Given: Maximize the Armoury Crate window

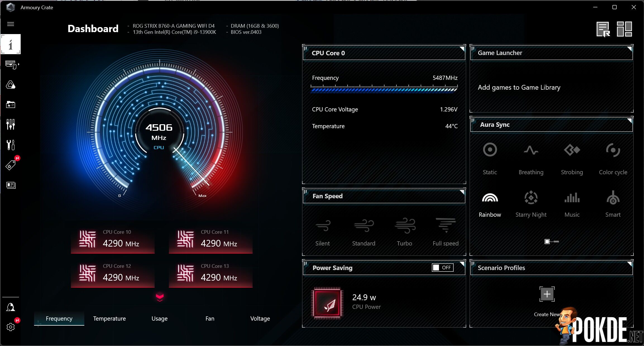Looking at the screenshot, I should click(614, 7).
